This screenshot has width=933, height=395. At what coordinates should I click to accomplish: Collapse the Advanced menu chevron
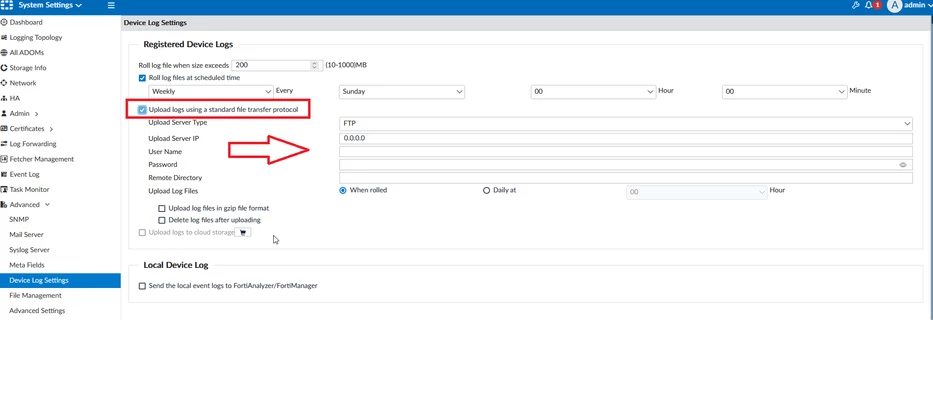tap(48, 205)
